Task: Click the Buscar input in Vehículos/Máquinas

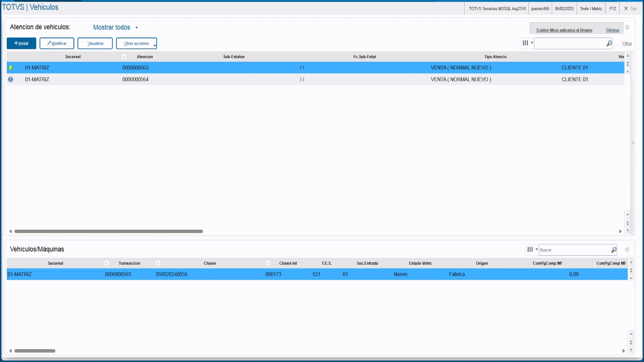Action: (x=574, y=250)
